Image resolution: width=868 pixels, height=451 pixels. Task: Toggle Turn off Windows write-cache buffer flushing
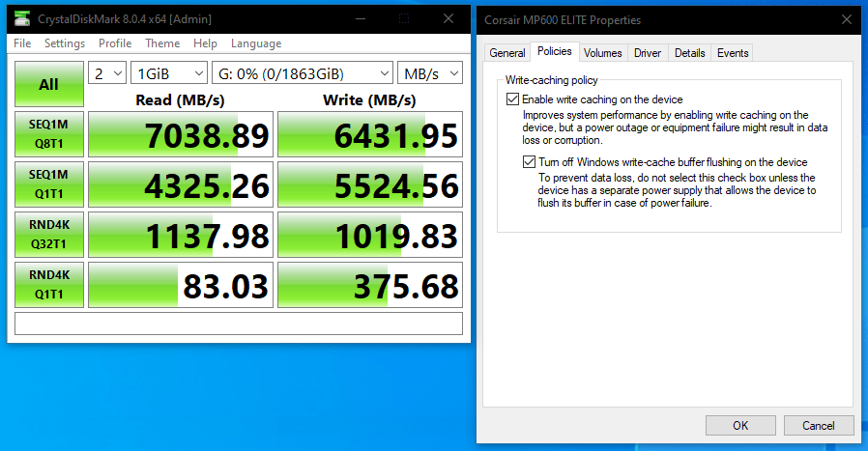click(x=530, y=162)
